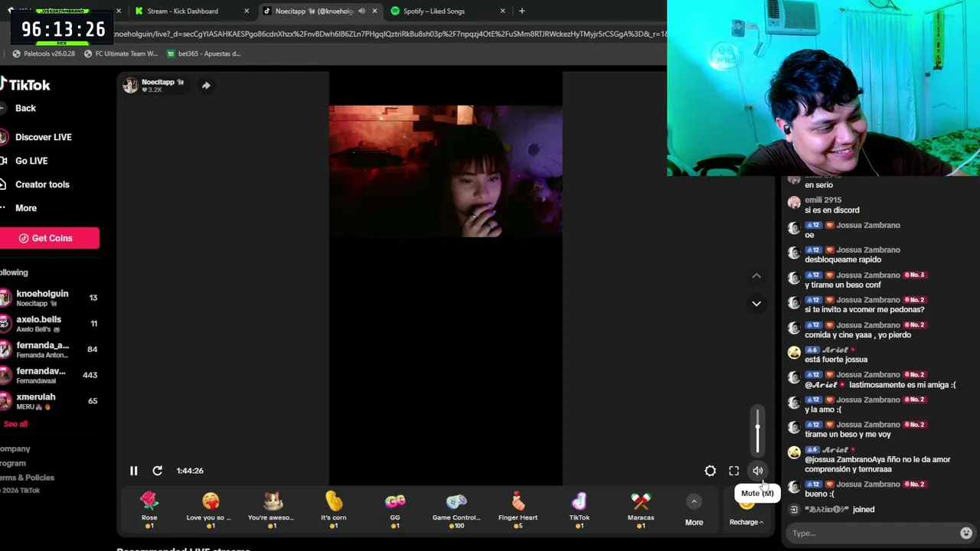Open the Paletools v26.0.28 bookmark
The width and height of the screenshot is (980, 551).
click(43, 54)
